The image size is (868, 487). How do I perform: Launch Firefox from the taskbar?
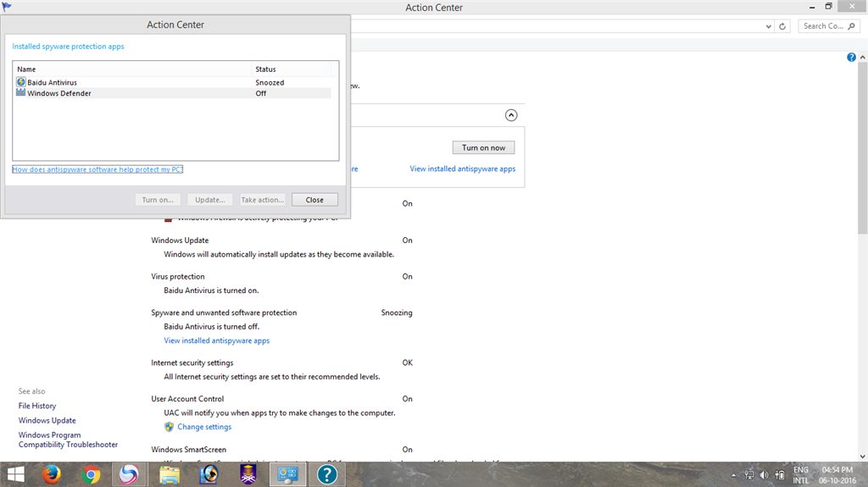[52, 475]
